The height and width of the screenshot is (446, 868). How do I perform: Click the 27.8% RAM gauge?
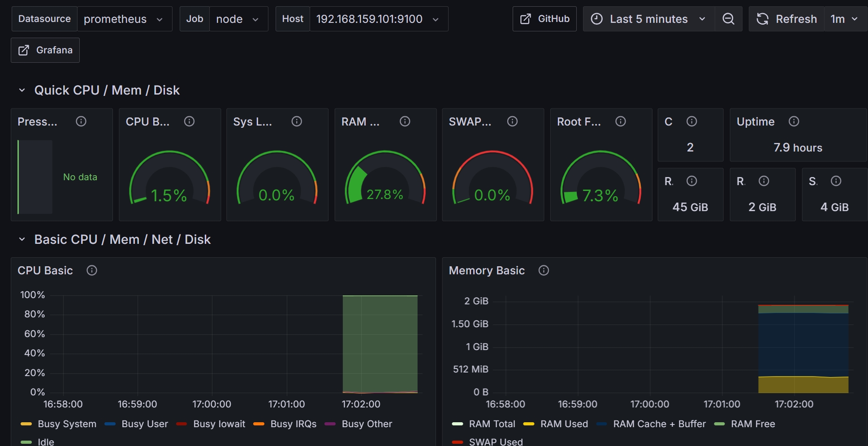coord(385,178)
